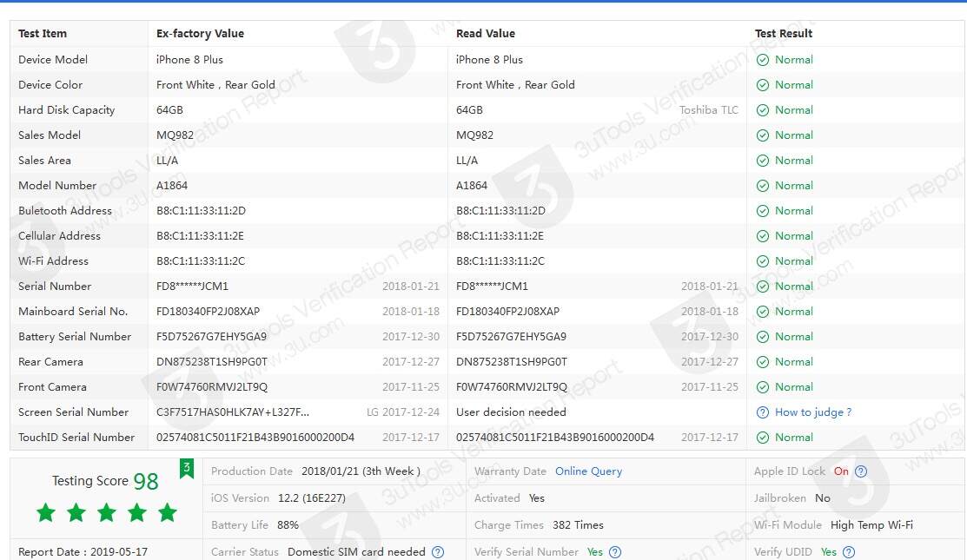Click green 3uTools badge near Testing Score
The height and width of the screenshot is (560, 967).
click(186, 470)
